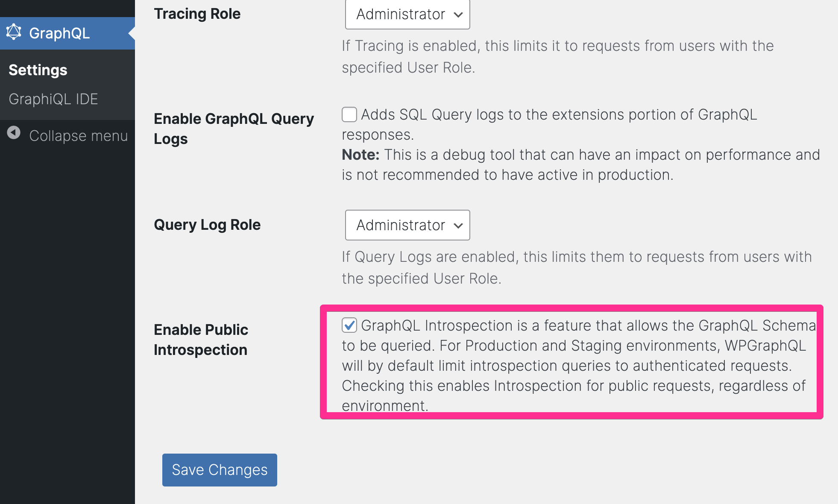The height and width of the screenshot is (504, 838).
Task: Click the GraphQL logo icon in sidebar
Action: tap(14, 32)
